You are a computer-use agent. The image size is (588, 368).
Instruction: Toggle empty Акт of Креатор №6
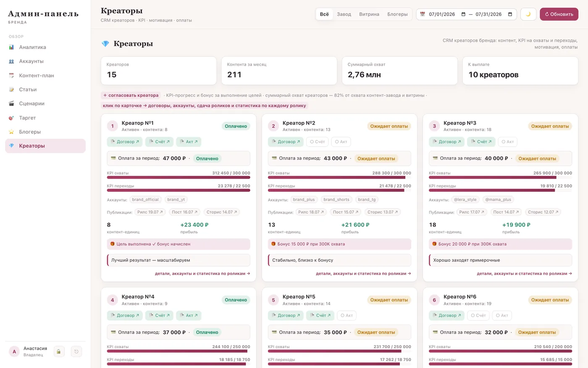[502, 315]
